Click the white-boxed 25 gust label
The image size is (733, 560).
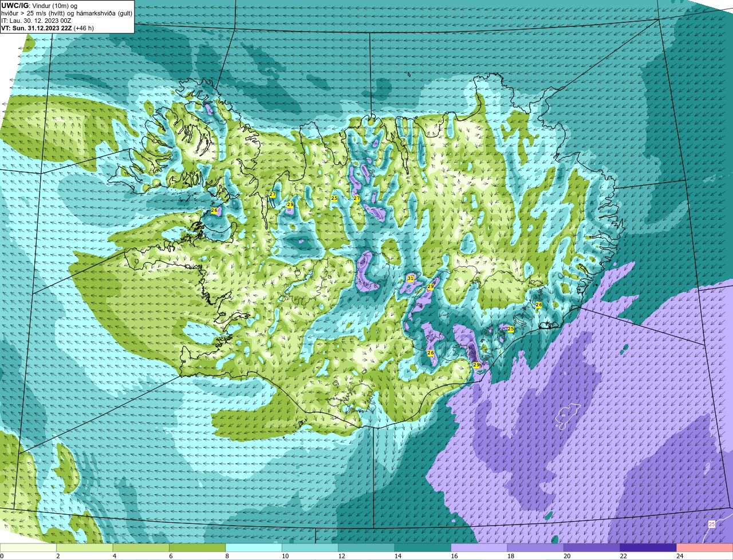[712, 524]
